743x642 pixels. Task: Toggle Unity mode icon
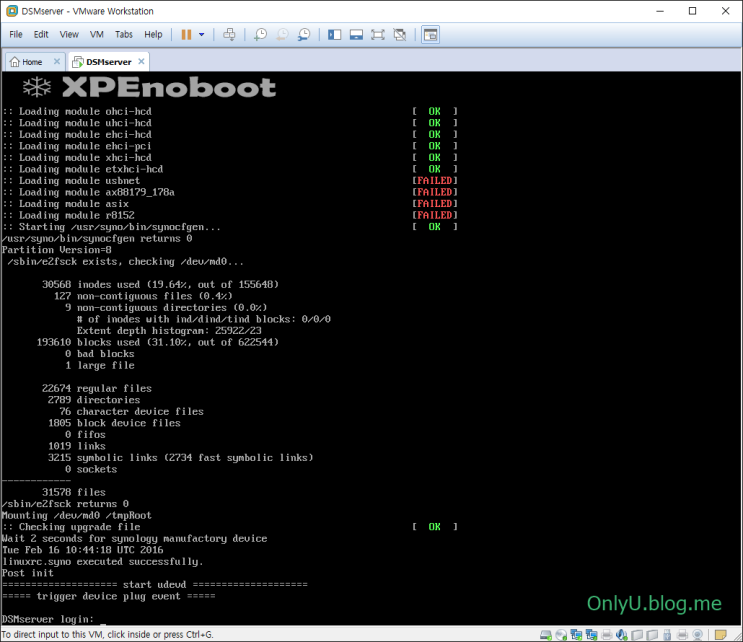click(x=400, y=34)
